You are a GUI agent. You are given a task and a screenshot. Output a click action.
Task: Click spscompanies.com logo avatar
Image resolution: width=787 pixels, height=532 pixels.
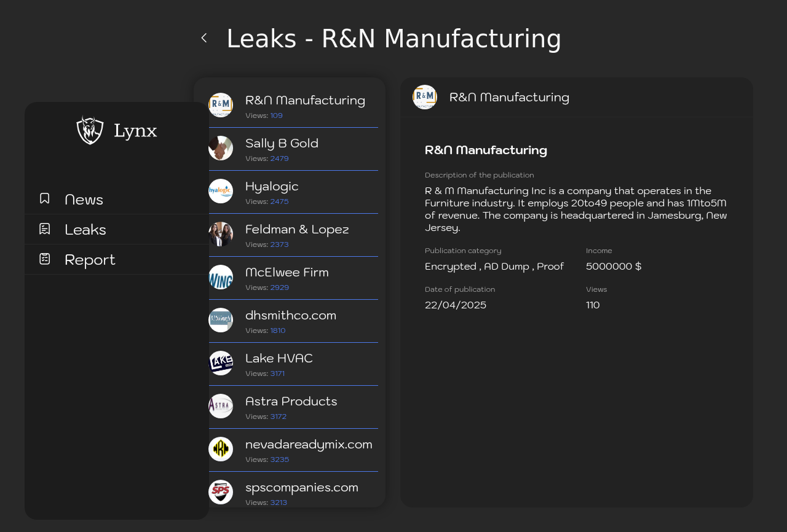point(221,492)
